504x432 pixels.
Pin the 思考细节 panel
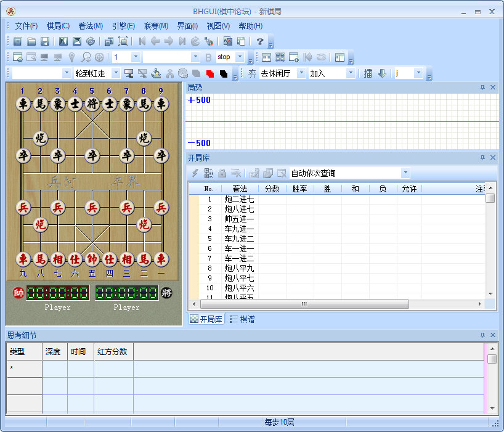[x=482, y=335]
